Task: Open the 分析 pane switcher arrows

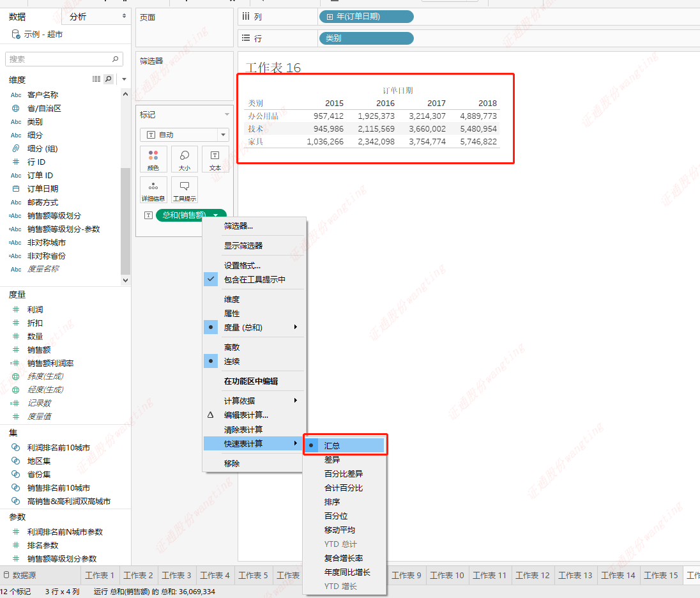Action: tap(124, 16)
